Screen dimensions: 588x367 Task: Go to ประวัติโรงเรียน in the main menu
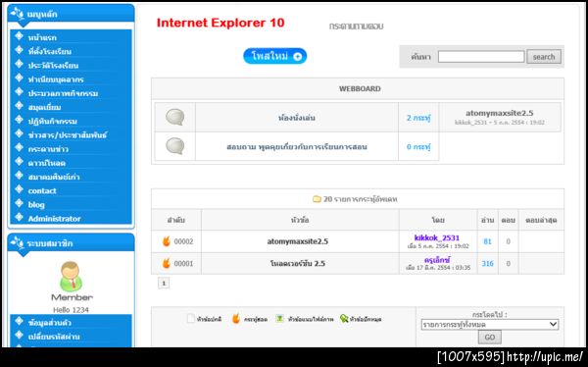pyautogui.click(x=53, y=66)
